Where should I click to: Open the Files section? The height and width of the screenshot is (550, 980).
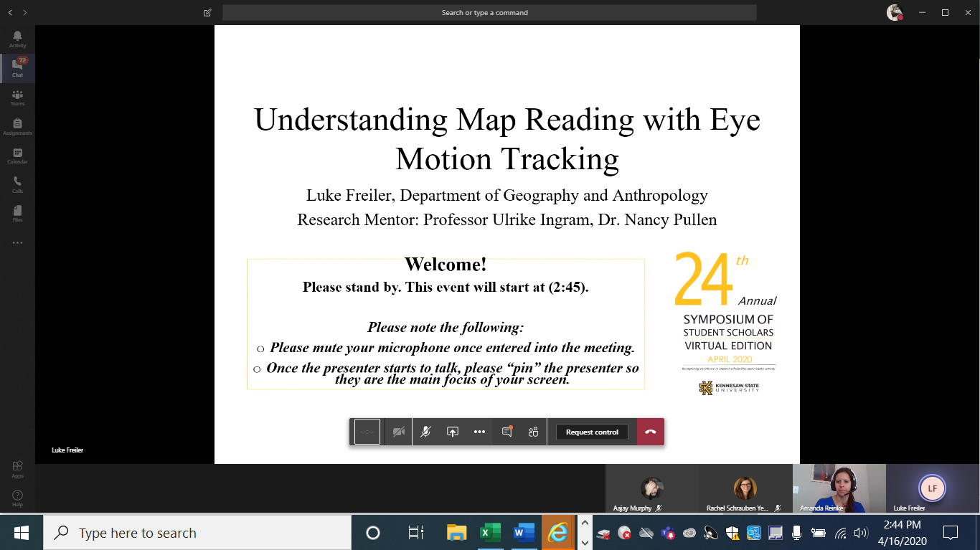pos(17,214)
